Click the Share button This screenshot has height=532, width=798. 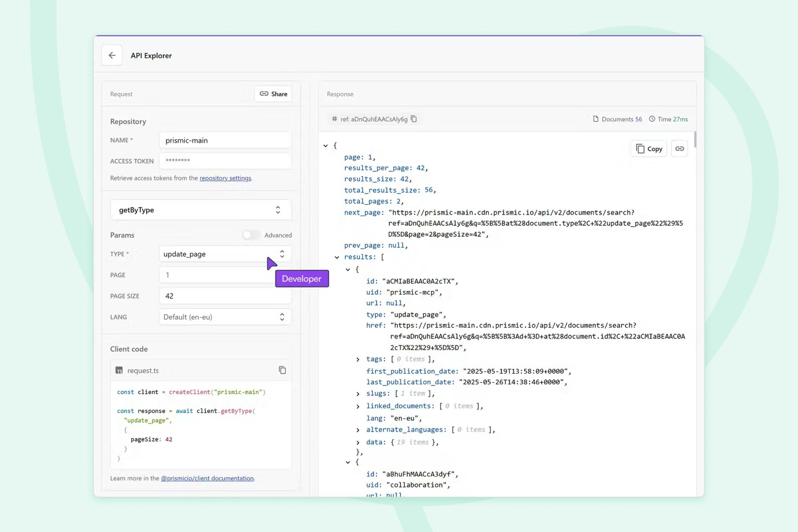[273, 94]
